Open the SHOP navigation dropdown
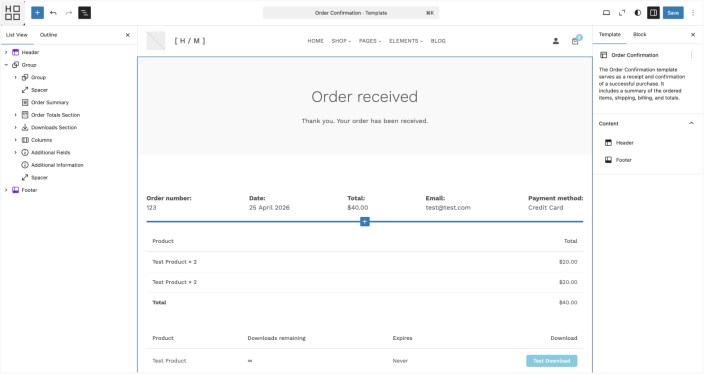 341,41
